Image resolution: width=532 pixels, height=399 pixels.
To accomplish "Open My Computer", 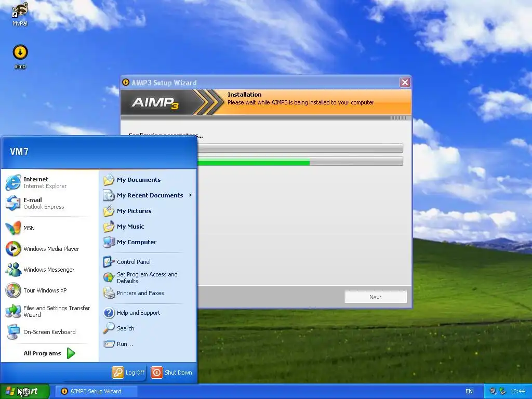I will tap(148, 242).
